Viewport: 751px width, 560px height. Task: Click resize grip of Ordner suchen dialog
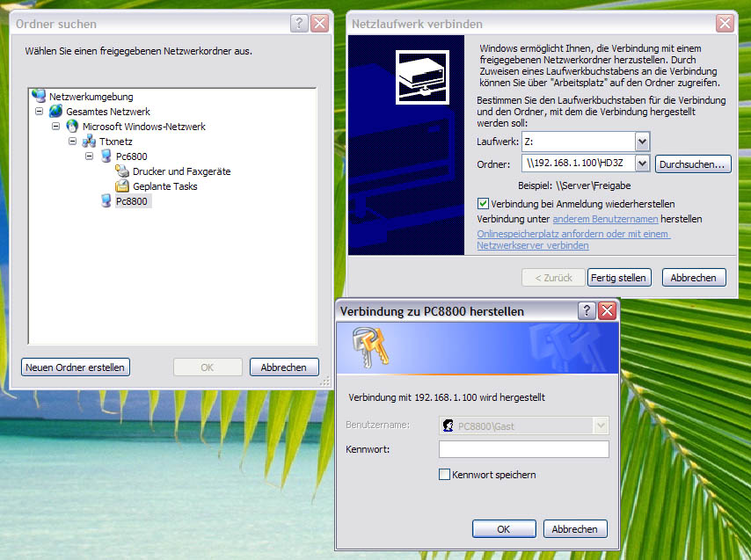325,381
